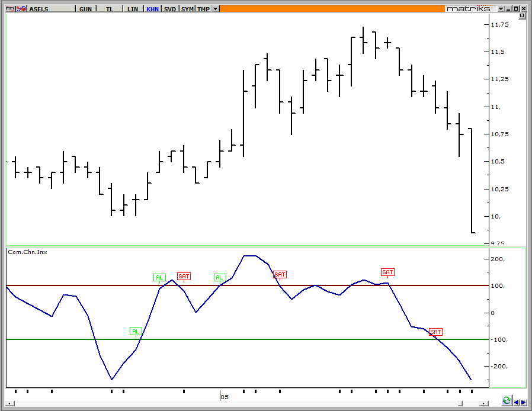Select the AL signal marker near the green line
This screenshot has width=532, height=411.
(x=136, y=331)
